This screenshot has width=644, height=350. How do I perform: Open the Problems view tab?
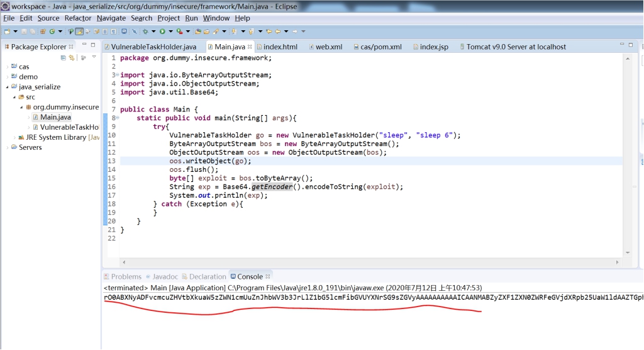click(x=123, y=277)
